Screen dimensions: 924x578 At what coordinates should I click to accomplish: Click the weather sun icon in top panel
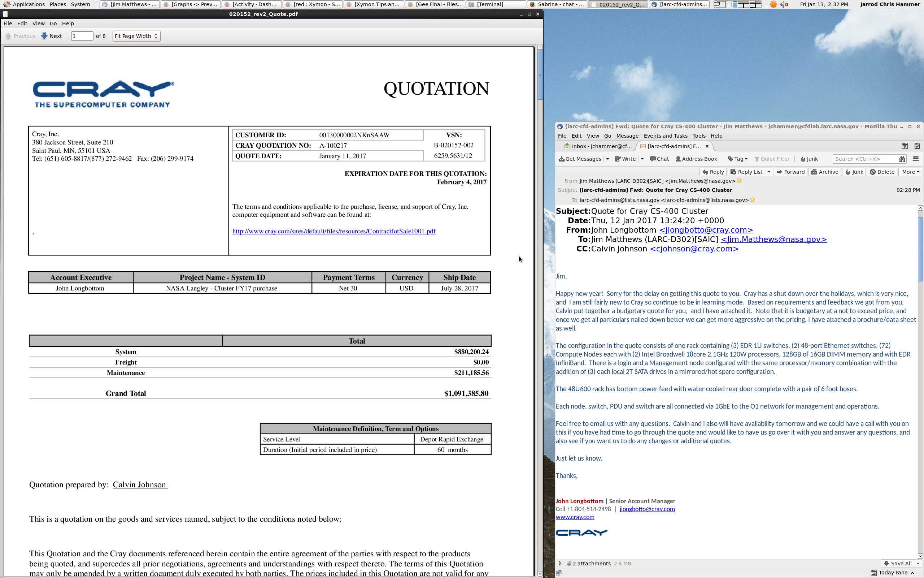point(773,4)
